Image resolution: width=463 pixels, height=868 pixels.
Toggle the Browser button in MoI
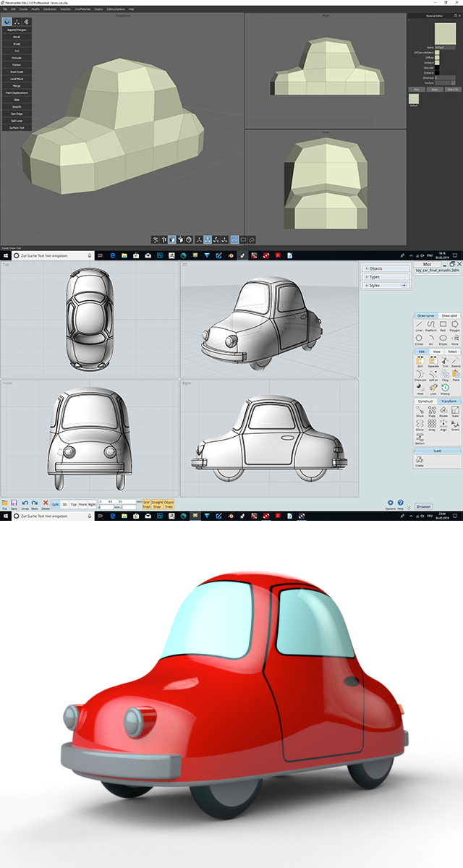tap(424, 506)
